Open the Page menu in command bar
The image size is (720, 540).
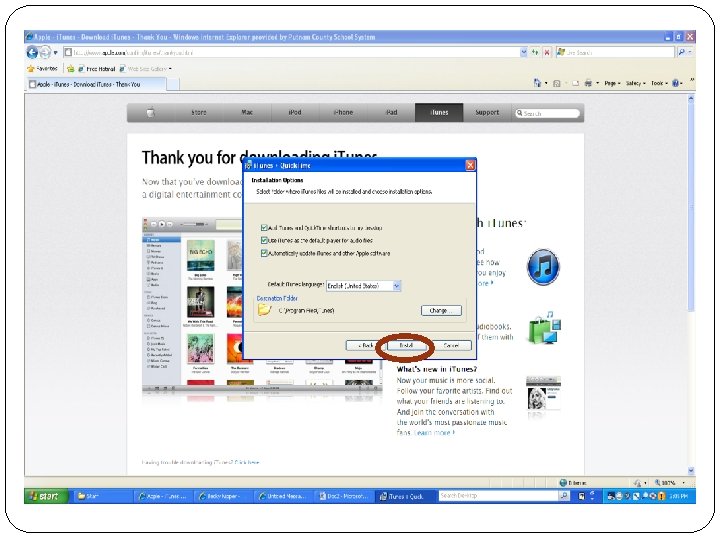(612, 84)
